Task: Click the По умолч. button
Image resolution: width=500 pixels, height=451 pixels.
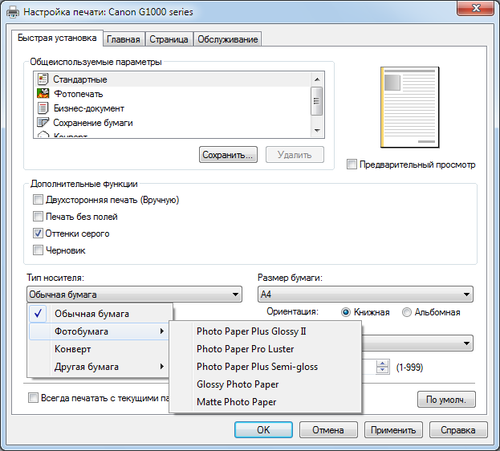Action: [x=446, y=399]
